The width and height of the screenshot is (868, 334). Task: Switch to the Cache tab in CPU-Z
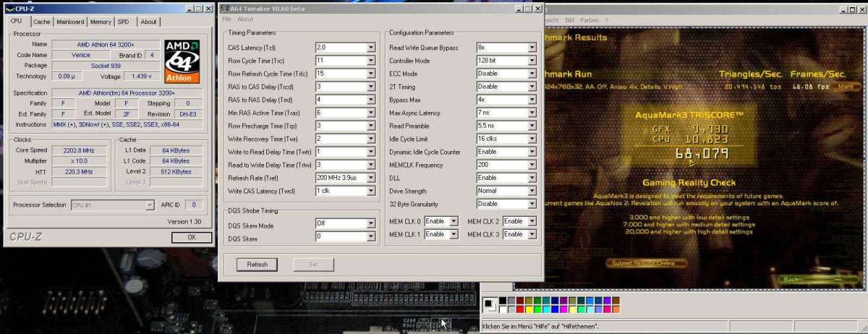click(42, 22)
